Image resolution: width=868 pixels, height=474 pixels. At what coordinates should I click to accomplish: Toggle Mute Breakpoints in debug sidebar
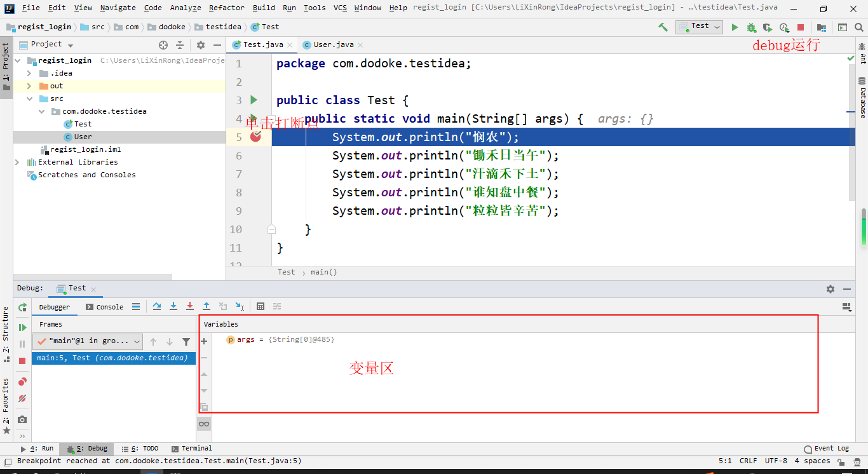(22, 398)
